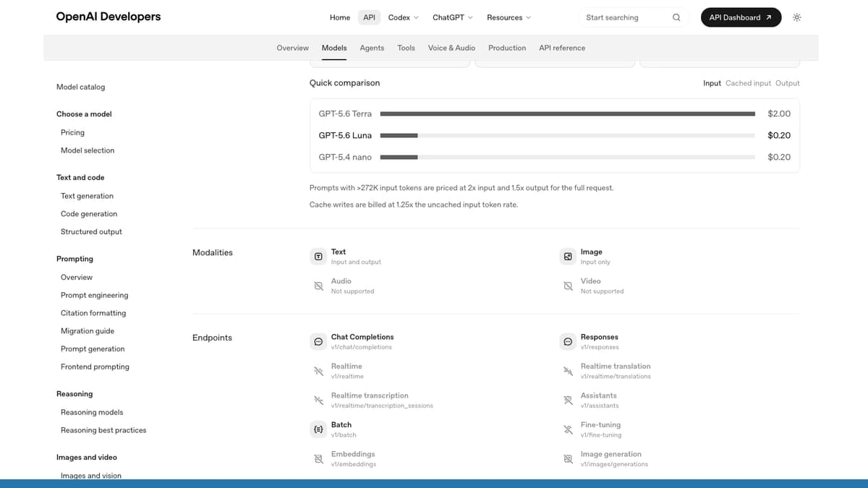Click the Text and code sidebar heading
Viewport: 868px width, 488px height.
click(80, 178)
